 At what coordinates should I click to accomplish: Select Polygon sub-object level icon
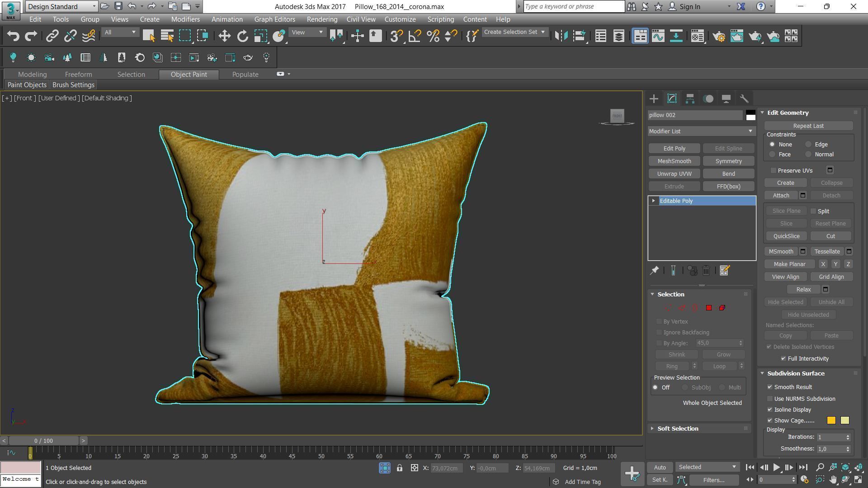point(708,308)
